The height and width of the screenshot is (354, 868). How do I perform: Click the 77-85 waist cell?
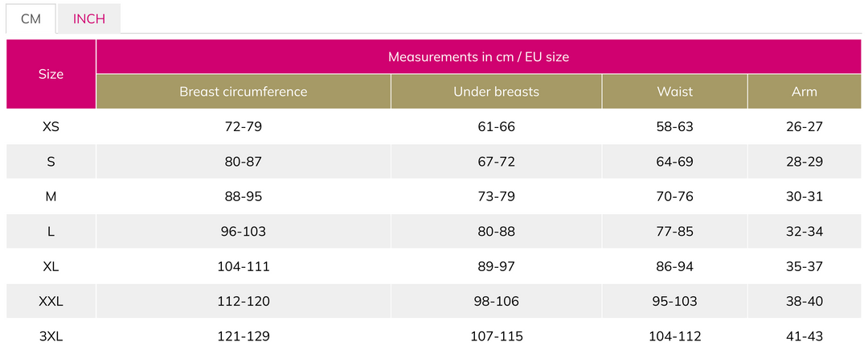(675, 232)
